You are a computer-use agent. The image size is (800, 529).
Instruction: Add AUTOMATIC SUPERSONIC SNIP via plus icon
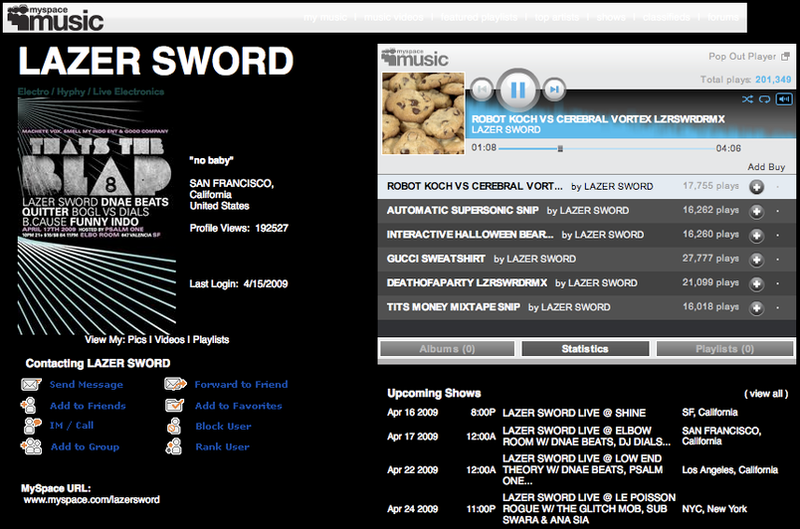pyautogui.click(x=757, y=211)
